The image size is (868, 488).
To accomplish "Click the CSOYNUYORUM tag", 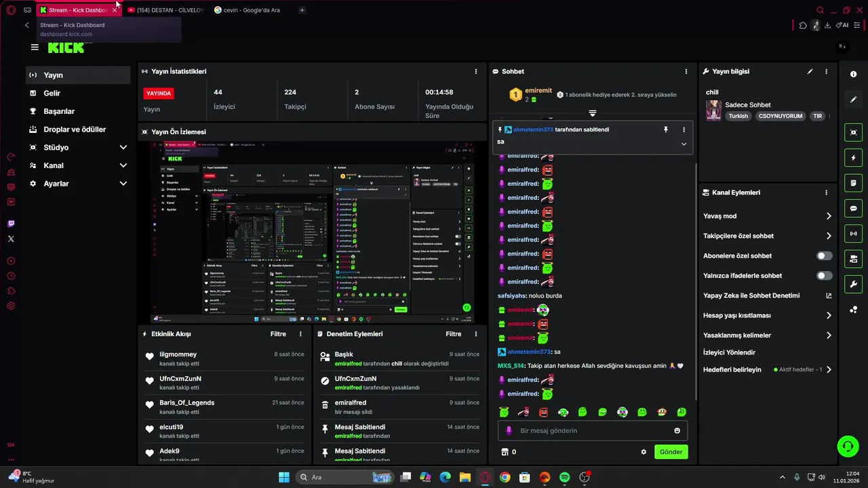I will [x=781, y=116].
